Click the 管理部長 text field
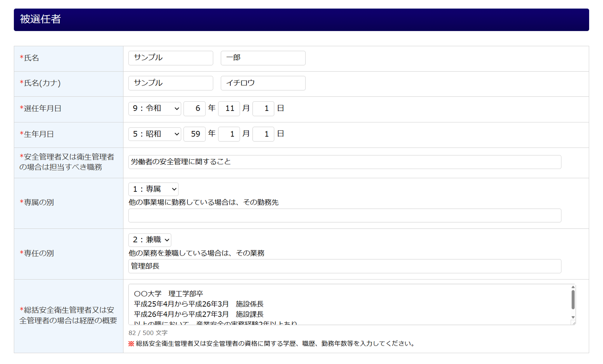Image resolution: width=603 pixels, height=364 pixels. [x=345, y=266]
